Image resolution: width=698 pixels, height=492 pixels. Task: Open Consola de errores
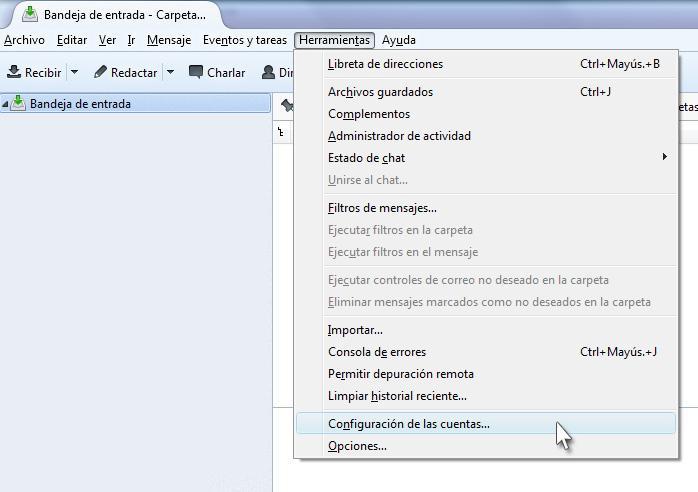tap(486, 352)
